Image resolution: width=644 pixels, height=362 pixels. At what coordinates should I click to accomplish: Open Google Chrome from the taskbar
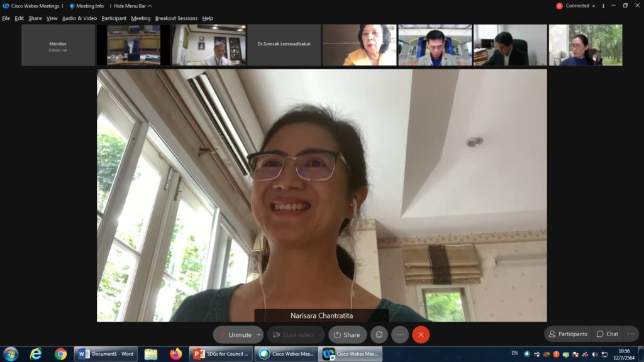pyautogui.click(x=60, y=354)
